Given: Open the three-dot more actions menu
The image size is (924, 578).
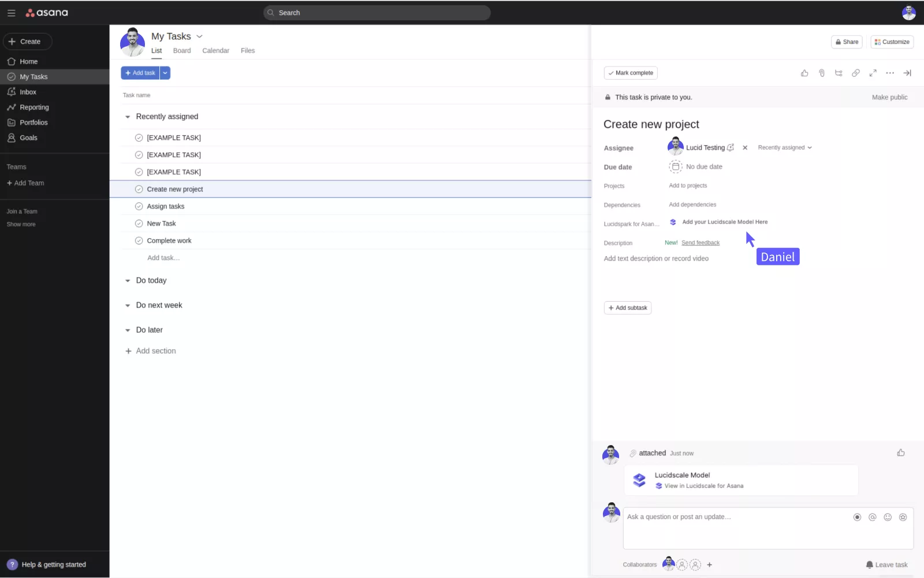Looking at the screenshot, I should pos(890,73).
